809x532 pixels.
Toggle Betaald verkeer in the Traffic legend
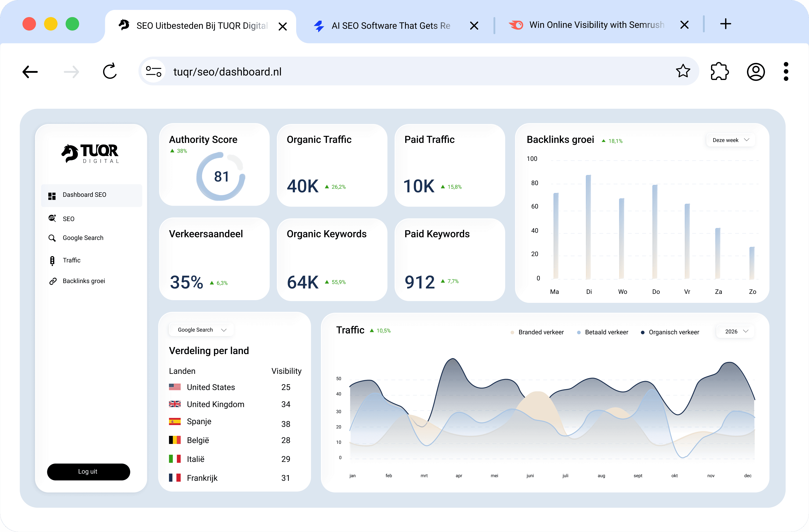(606, 332)
